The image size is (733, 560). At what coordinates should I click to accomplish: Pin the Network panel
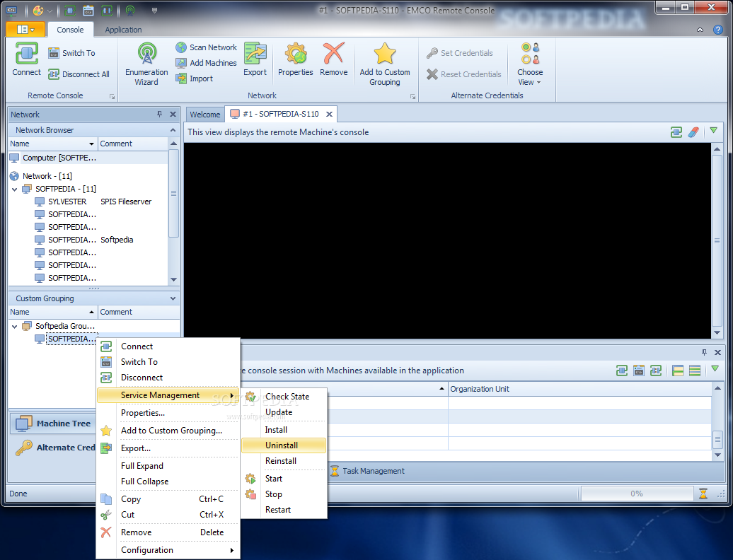coord(159,115)
